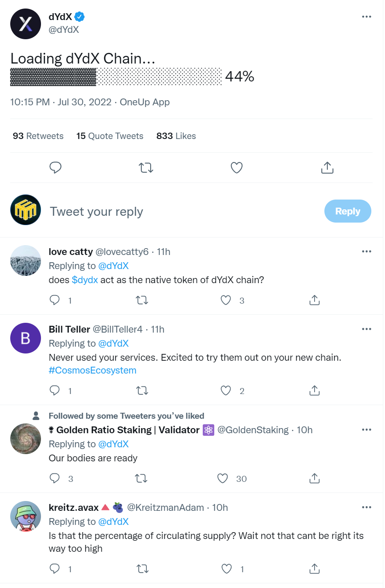View the 15 Quote Tweets
This screenshot has height=588, width=385.
point(110,136)
